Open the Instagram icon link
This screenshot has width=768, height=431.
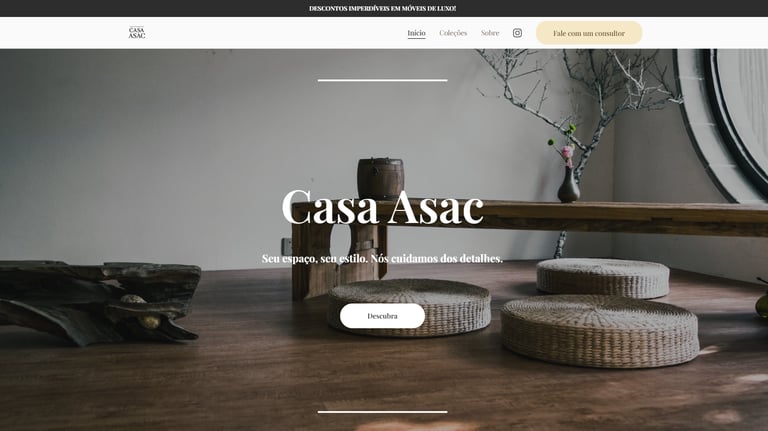pos(517,33)
